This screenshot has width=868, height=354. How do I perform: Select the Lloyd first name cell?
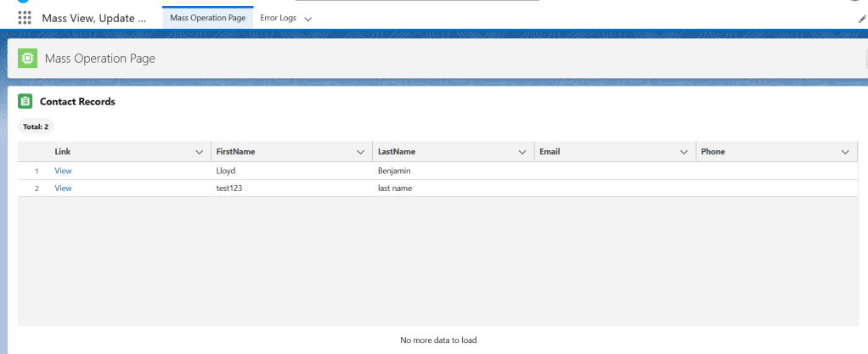(226, 171)
